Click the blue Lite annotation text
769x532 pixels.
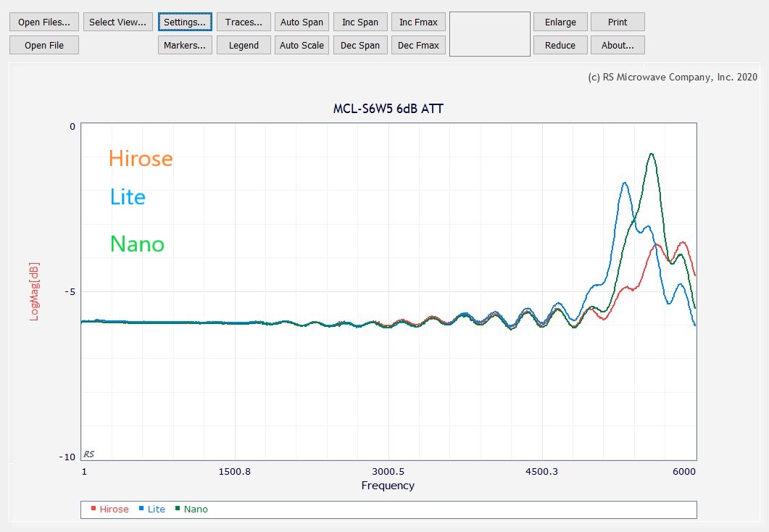128,197
